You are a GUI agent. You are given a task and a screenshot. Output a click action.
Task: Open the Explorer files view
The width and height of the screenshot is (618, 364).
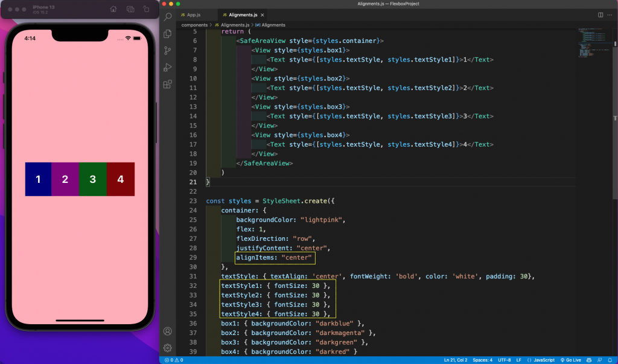168,34
